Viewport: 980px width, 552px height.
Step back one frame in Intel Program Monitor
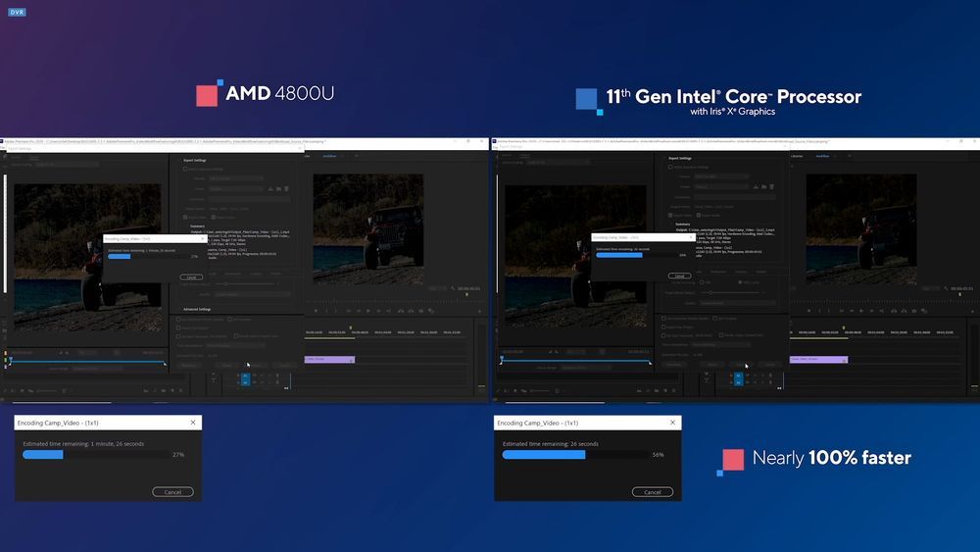pyautogui.click(x=852, y=311)
